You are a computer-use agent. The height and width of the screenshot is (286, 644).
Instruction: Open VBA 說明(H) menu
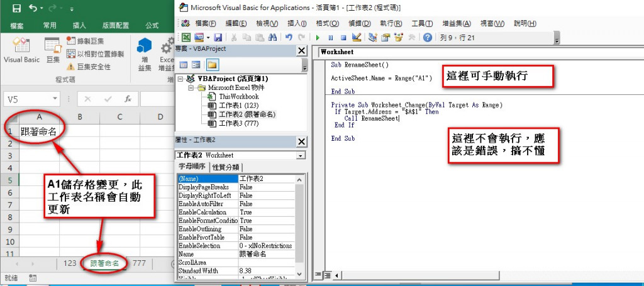[x=525, y=23]
